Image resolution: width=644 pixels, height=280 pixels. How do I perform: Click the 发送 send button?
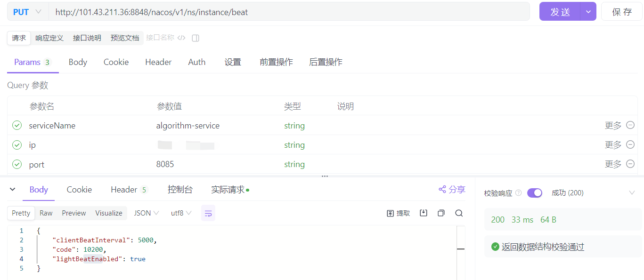560,12
